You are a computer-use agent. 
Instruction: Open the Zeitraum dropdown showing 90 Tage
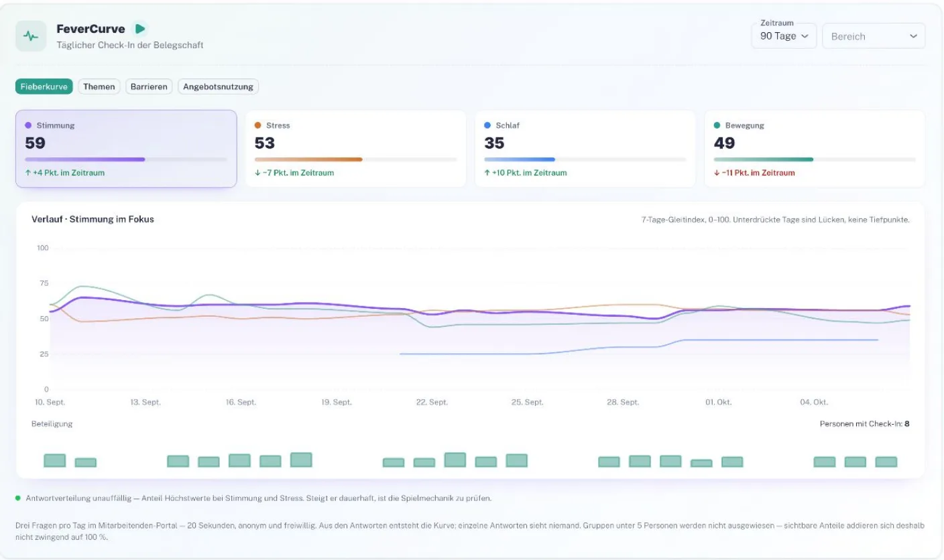(x=784, y=36)
